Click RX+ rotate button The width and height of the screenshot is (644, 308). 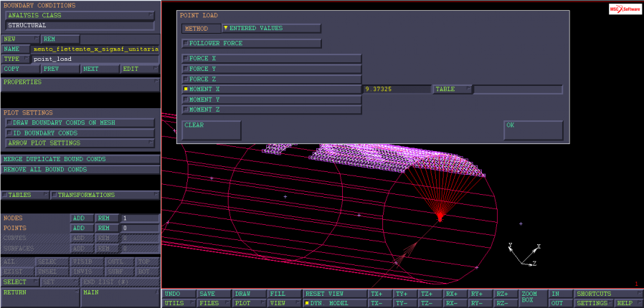point(454,294)
